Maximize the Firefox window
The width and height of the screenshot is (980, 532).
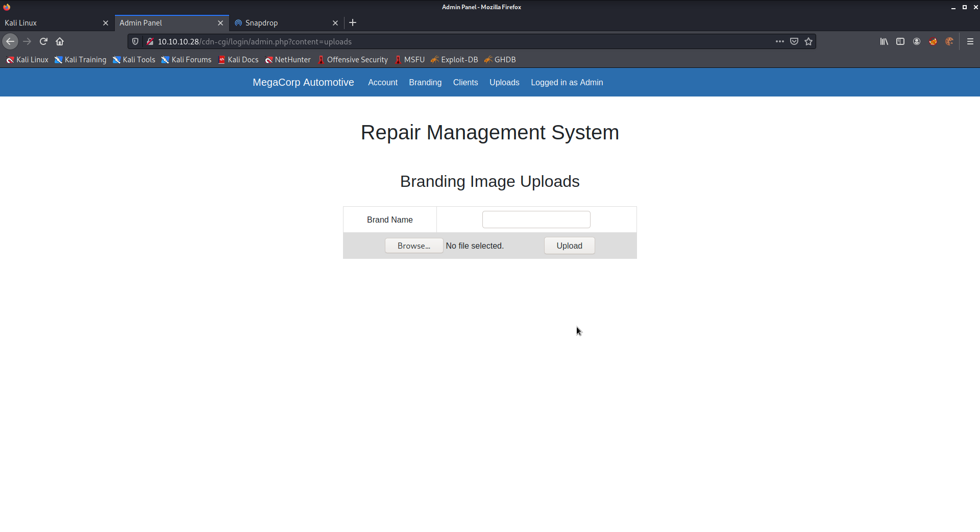click(965, 7)
